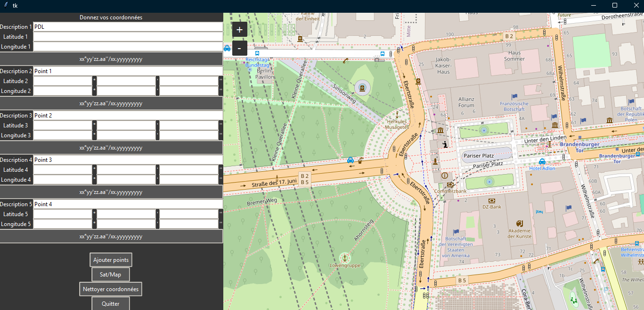Screen dimensions: 644x310
Task: Click the map zoom out (-) button
Action: pyautogui.click(x=239, y=48)
